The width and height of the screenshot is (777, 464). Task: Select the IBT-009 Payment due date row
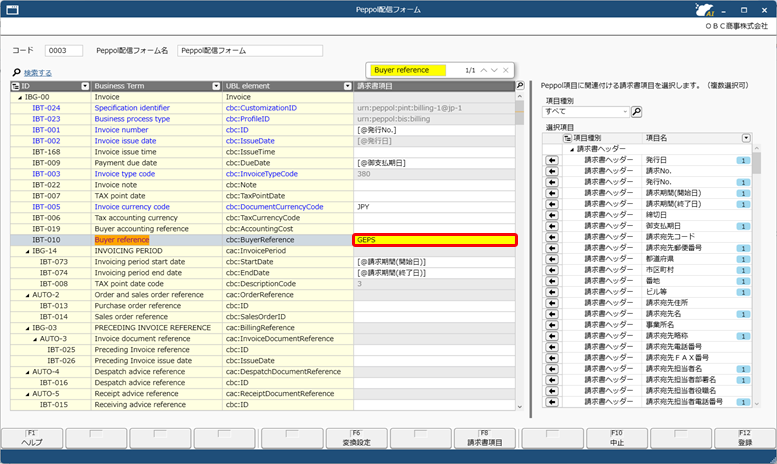(x=263, y=163)
